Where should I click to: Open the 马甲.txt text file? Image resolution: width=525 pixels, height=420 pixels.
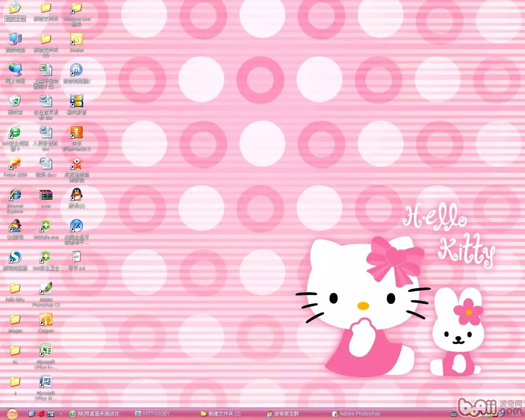point(76,260)
